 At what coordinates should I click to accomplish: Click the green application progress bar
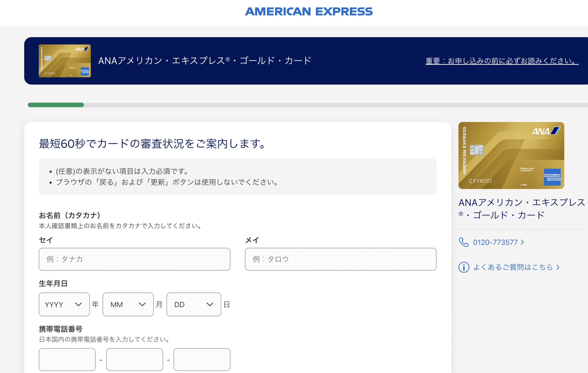coord(56,105)
